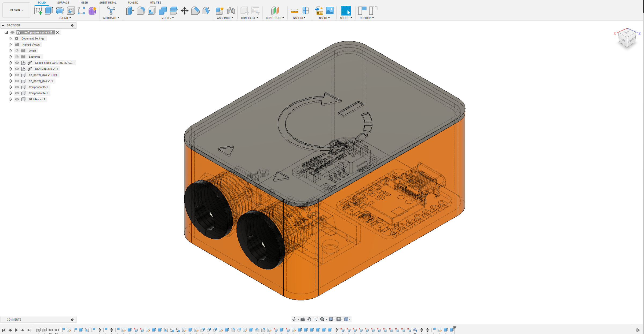The height and width of the screenshot is (334, 644).
Task: Hide the IRLZ44n v1:1 component
Action: [17, 99]
